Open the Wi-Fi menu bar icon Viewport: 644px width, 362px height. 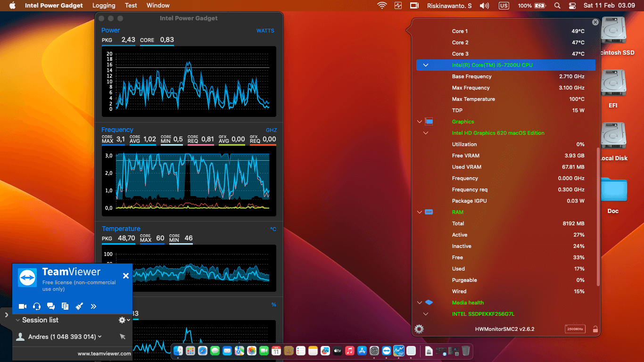pyautogui.click(x=382, y=6)
